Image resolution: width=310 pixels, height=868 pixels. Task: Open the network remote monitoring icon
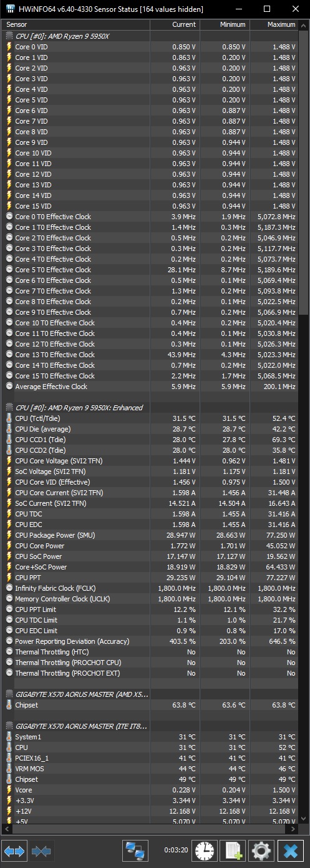click(x=135, y=851)
